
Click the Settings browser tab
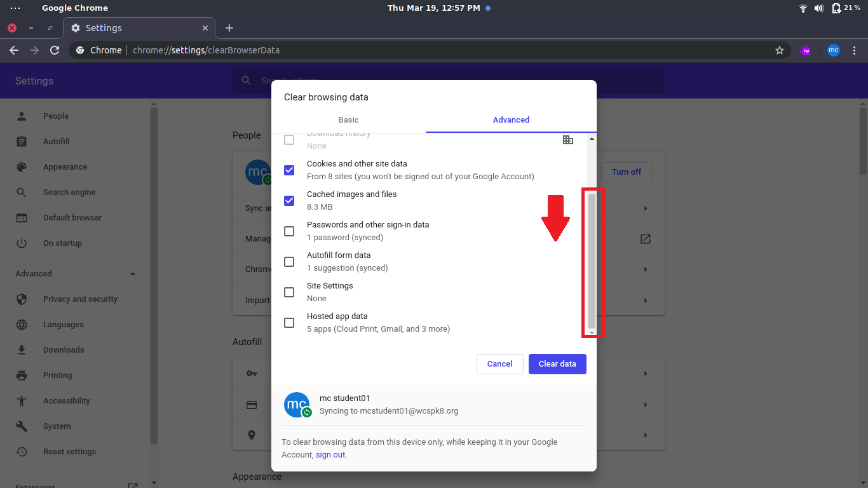139,28
